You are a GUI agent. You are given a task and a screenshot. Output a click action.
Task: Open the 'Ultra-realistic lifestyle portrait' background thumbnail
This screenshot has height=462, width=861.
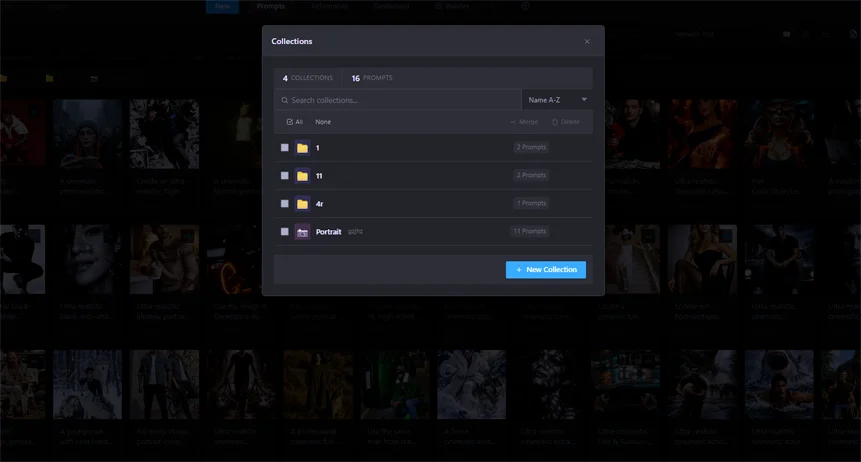[164, 259]
